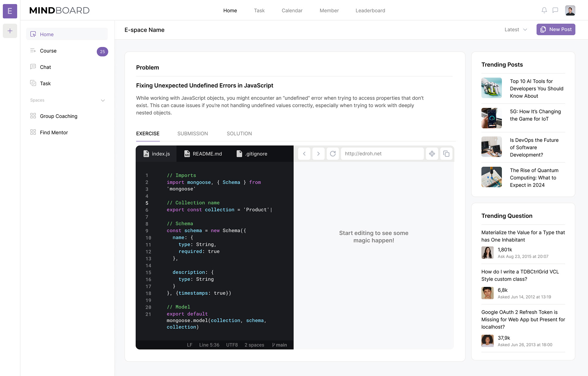Click the Course badge showing 25
Viewport: 588px width, 376px height.
pyautogui.click(x=102, y=51)
